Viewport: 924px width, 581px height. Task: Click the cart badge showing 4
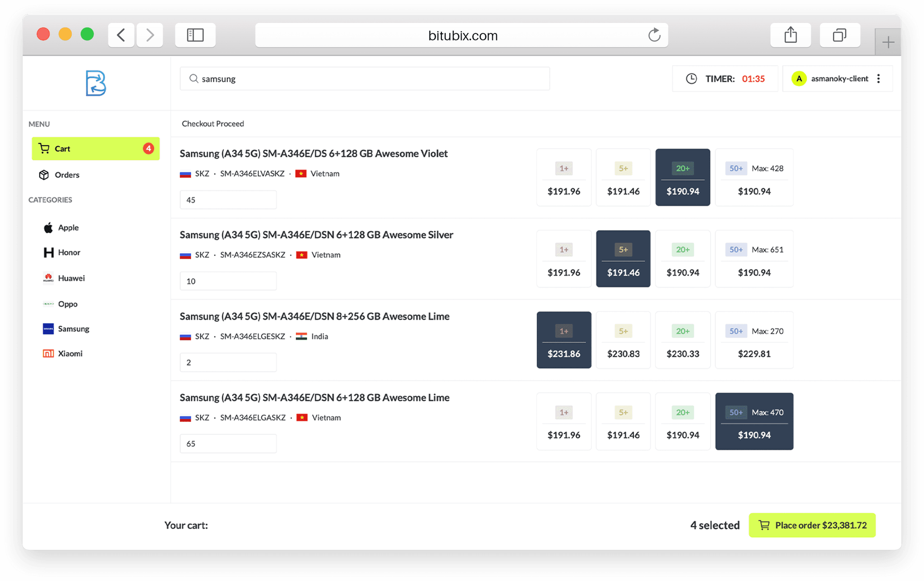coord(148,148)
